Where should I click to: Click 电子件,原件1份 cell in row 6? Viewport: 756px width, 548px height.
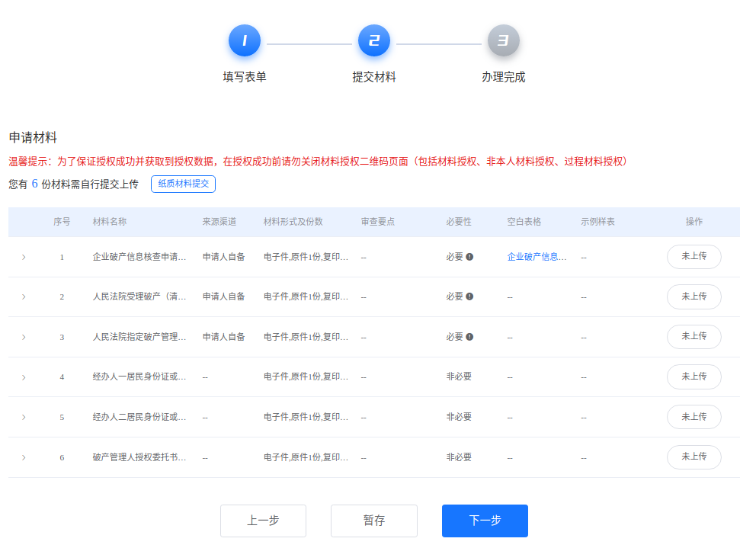pos(306,457)
